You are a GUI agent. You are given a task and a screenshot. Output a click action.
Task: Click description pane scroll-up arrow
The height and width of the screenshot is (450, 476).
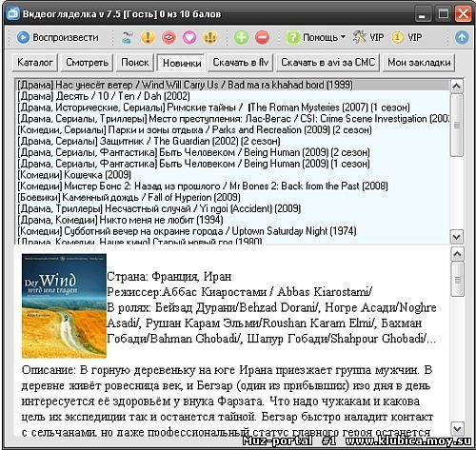click(x=457, y=254)
